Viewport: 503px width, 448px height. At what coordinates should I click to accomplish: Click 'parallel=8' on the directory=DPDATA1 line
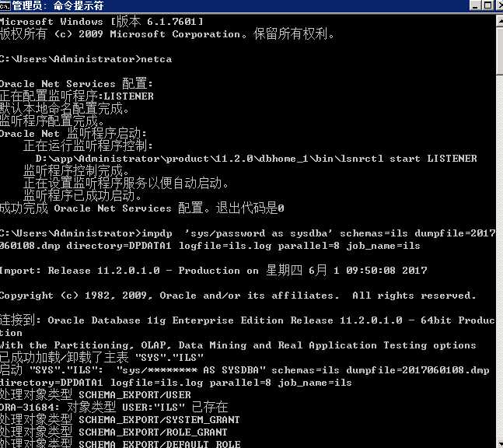[x=239, y=383]
